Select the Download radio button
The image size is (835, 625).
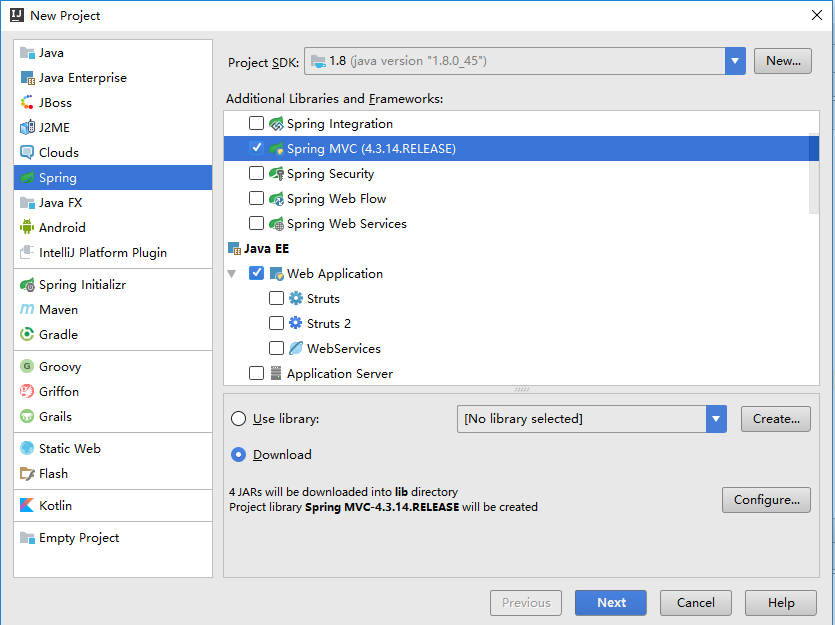tap(238, 454)
